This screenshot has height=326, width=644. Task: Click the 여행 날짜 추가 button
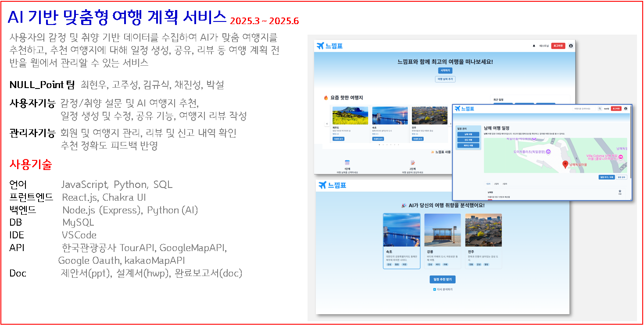445,79
